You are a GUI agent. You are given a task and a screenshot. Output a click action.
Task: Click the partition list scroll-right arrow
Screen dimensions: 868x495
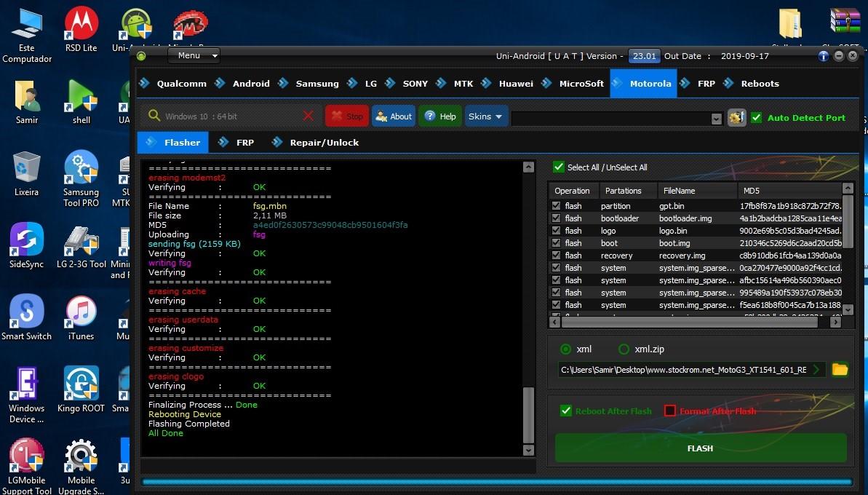click(836, 322)
